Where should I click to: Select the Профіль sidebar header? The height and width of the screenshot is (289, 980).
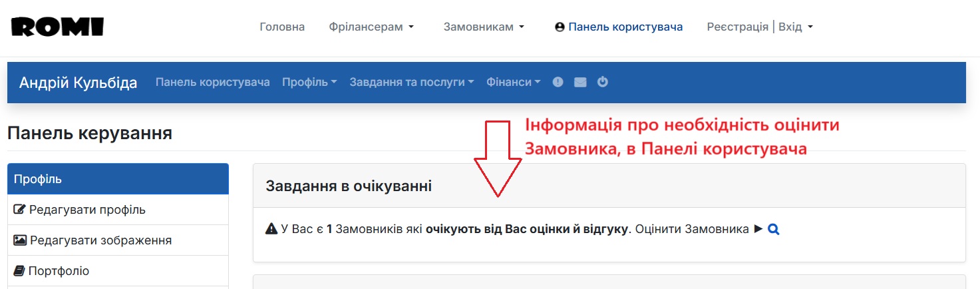118,179
